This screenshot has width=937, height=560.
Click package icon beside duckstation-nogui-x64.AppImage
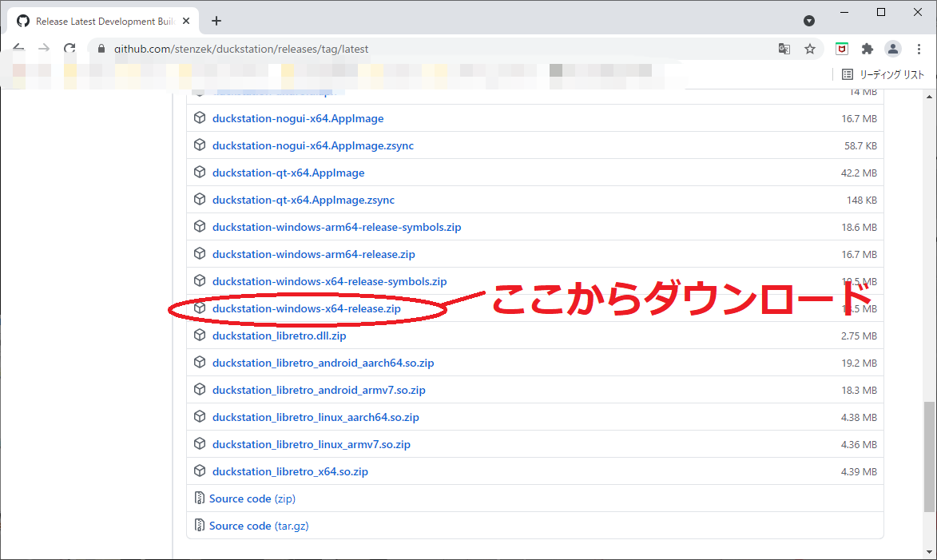coord(200,117)
